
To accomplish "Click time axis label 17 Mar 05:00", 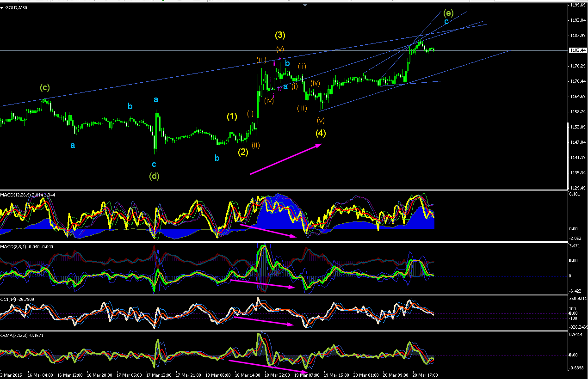I will (130, 375).
